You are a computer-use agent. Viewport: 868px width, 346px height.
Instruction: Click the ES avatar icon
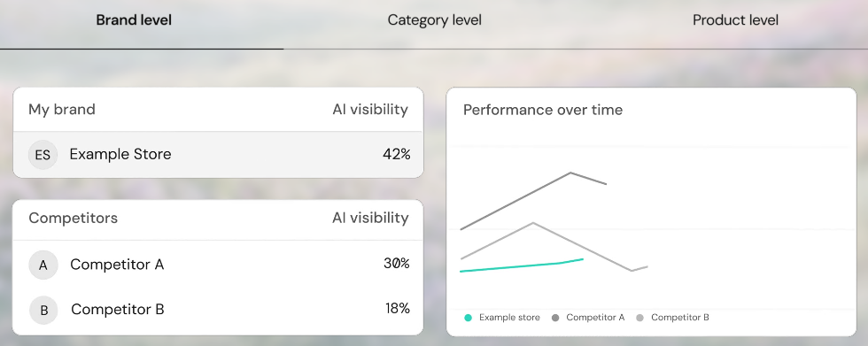[43, 155]
